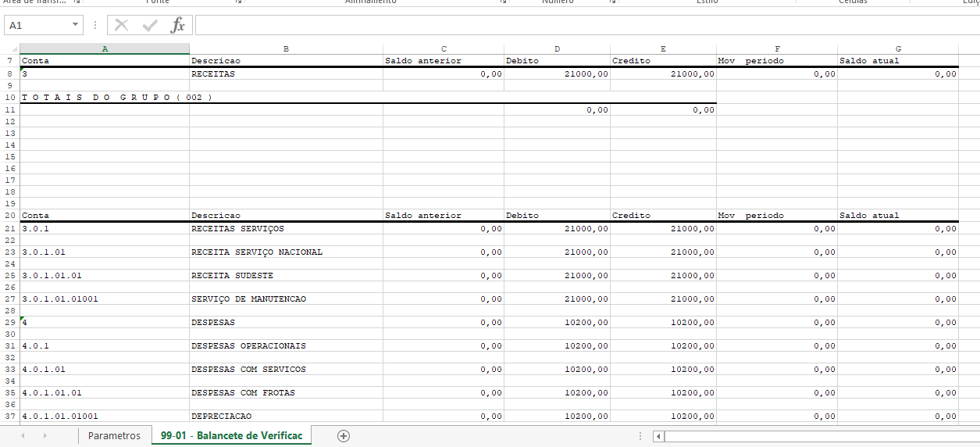
Task: Click the Debito 21000,00 in row 27
Action: (557, 299)
